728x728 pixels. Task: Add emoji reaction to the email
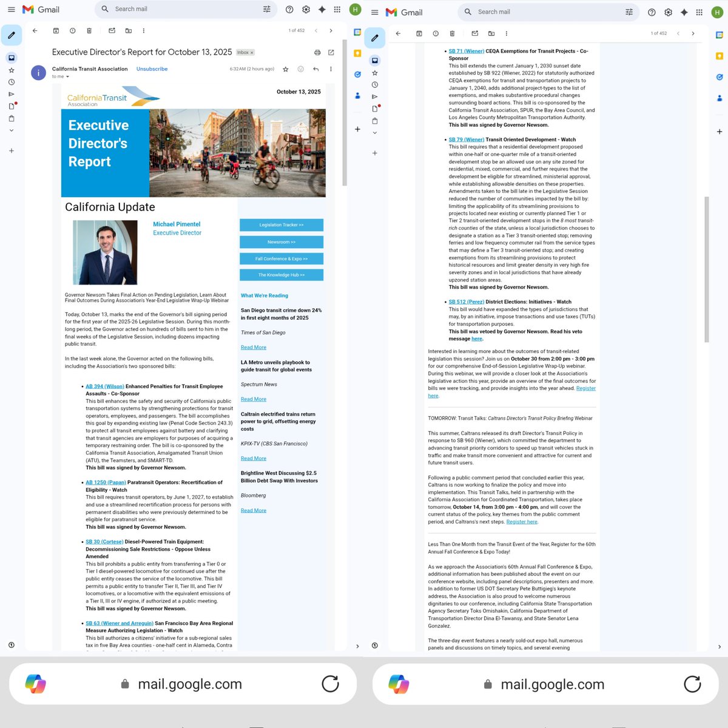(x=300, y=69)
